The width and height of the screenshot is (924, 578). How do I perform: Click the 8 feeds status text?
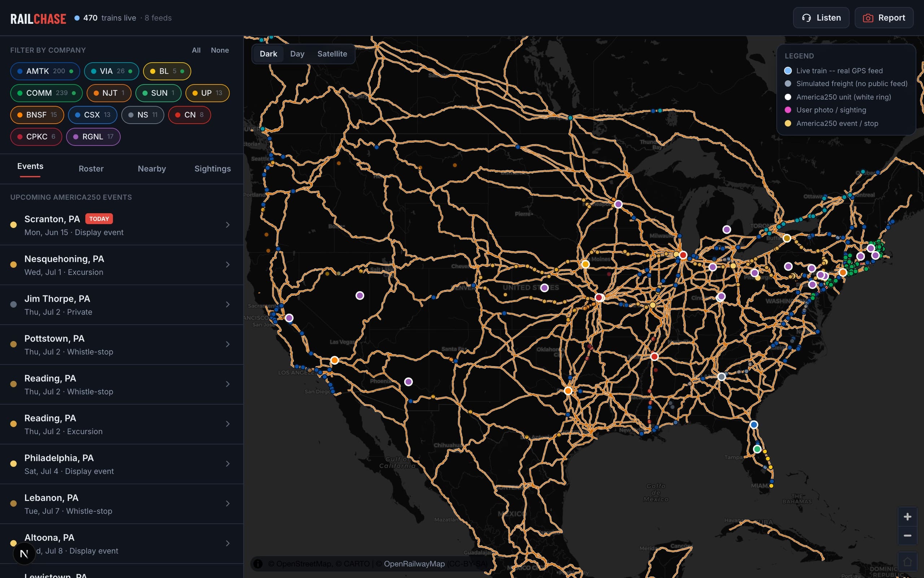pyautogui.click(x=158, y=18)
